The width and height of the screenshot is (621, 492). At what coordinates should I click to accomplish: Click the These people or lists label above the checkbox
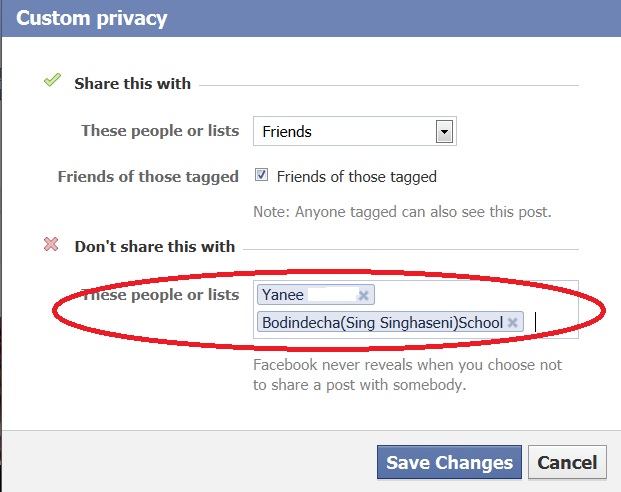(x=160, y=131)
